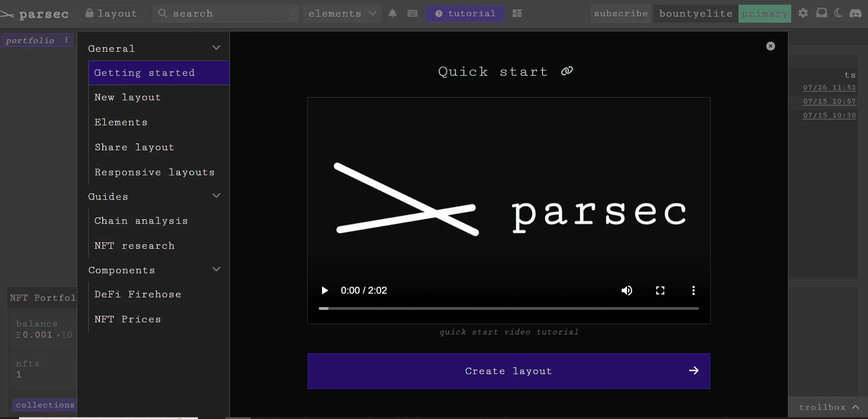
Task: Copy Quick start link icon
Action: (567, 71)
